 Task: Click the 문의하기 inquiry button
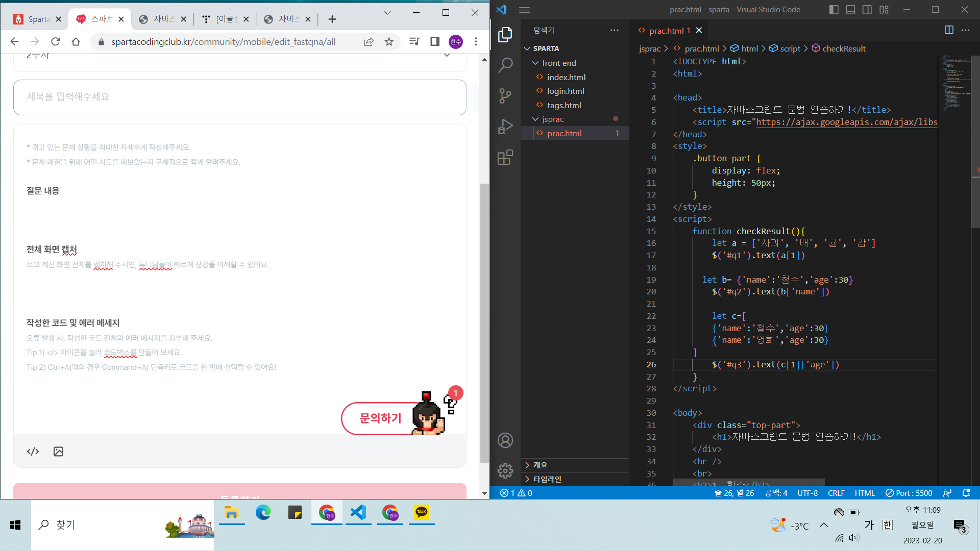(380, 418)
